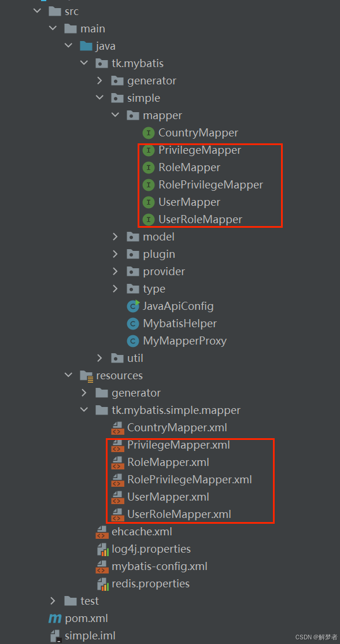Collapse the resources folder chevron
Viewport: 340px width, 644px height.
pos(69,375)
